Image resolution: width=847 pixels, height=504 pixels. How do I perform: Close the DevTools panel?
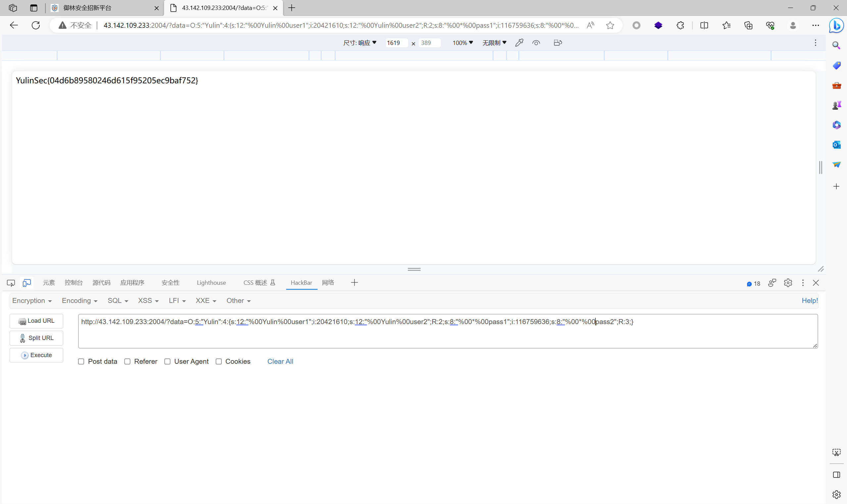[x=816, y=283]
